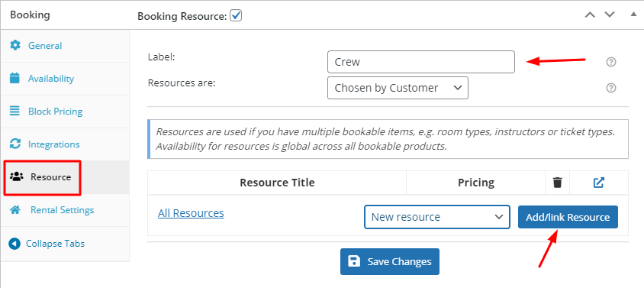This screenshot has height=288, width=644.
Task: Toggle the Booking Resource checkbox
Action: click(236, 16)
